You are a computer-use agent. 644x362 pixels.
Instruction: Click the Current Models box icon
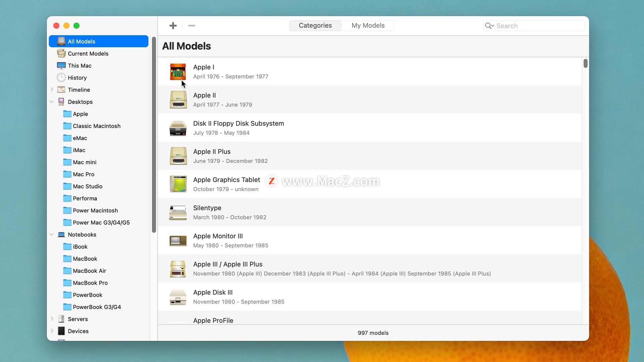click(x=61, y=53)
